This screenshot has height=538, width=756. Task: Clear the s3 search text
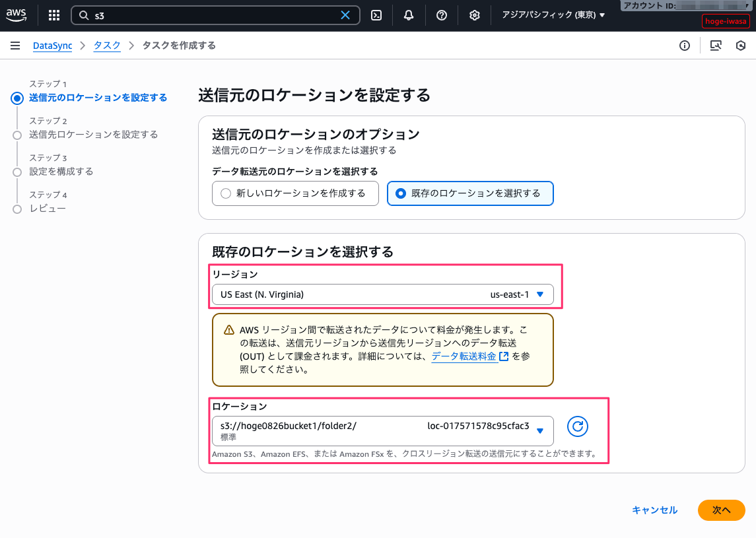coord(345,15)
